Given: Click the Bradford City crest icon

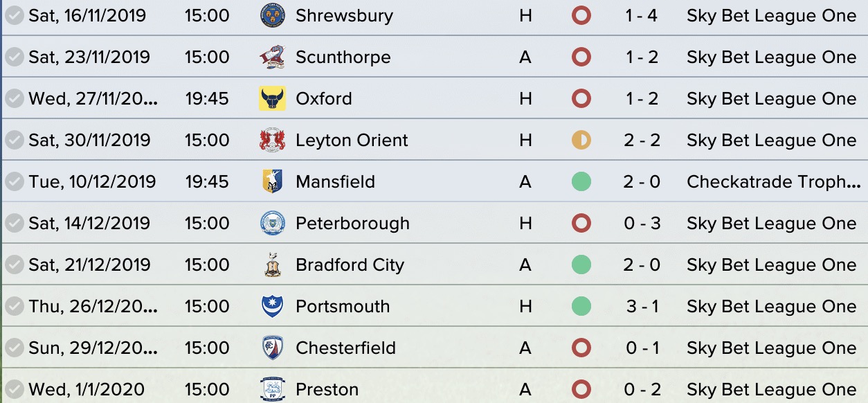Looking at the screenshot, I should tap(272, 265).
